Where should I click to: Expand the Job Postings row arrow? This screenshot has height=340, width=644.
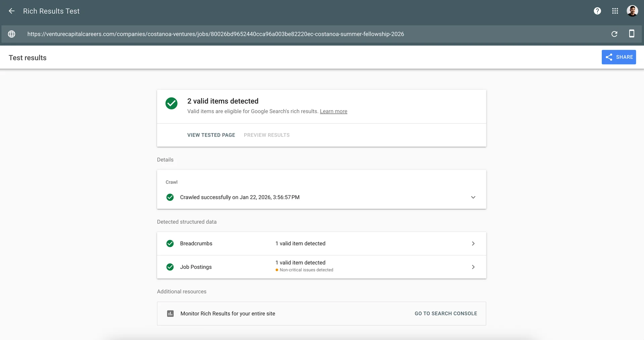pyautogui.click(x=473, y=267)
